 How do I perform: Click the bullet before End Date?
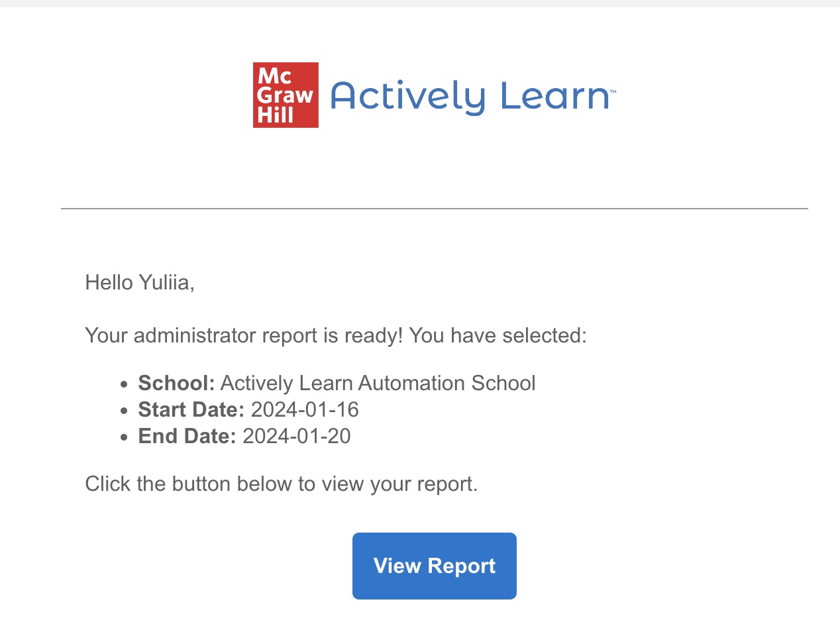click(x=124, y=438)
